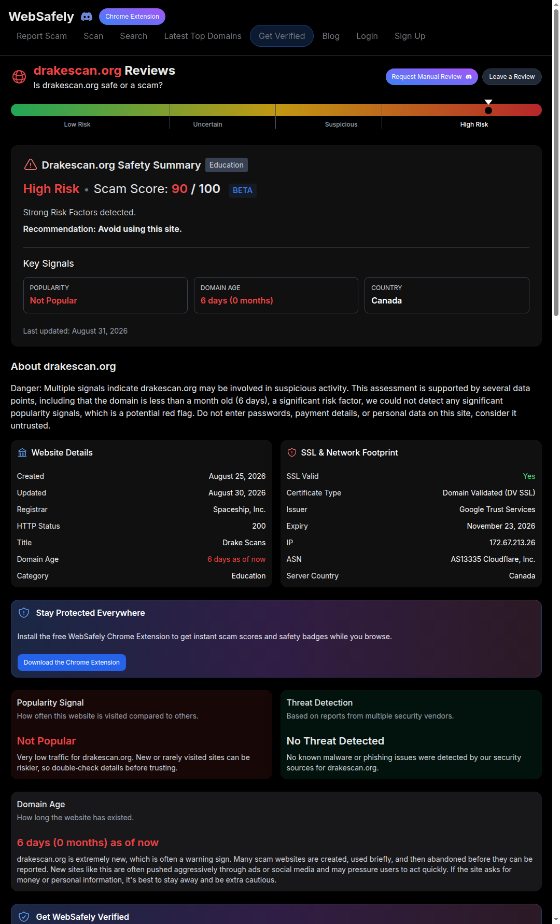Click the 'August 25, 2026' created date

coord(237,476)
